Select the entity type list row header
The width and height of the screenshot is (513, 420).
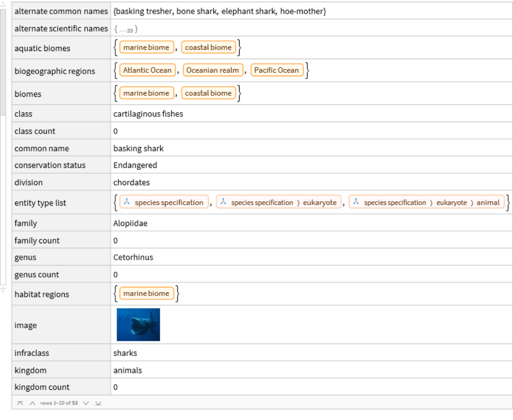coord(40,203)
